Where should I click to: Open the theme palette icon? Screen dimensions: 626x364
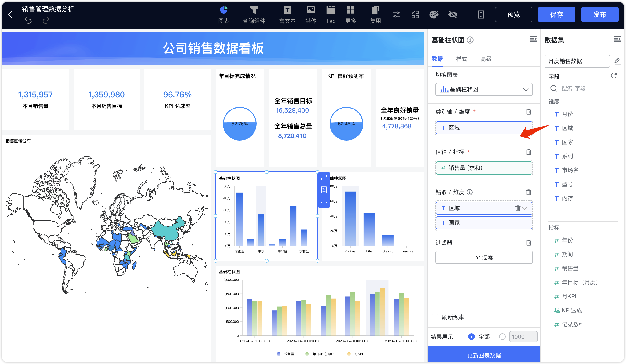[x=434, y=15]
